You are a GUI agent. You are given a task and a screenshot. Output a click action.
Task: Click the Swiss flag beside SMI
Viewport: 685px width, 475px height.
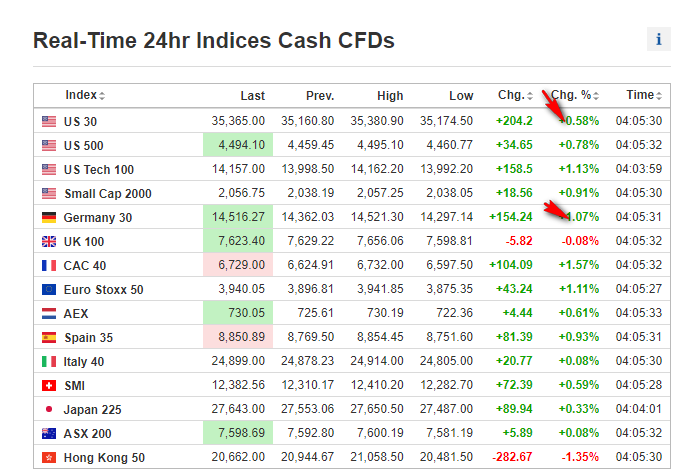[49, 385]
